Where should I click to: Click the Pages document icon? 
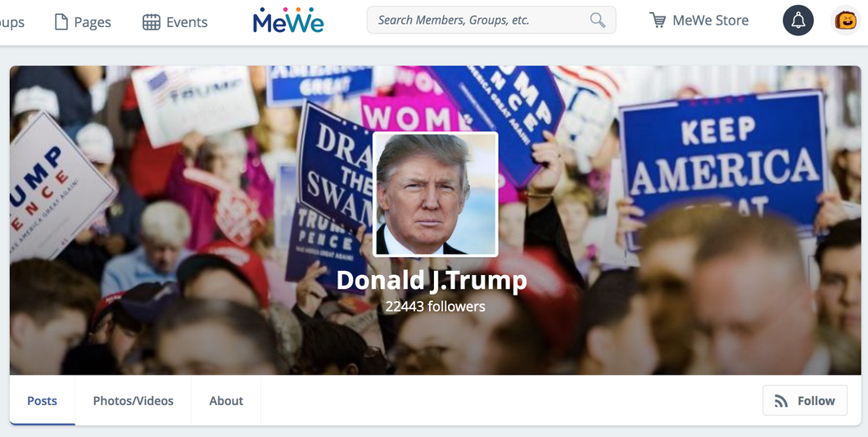(61, 22)
